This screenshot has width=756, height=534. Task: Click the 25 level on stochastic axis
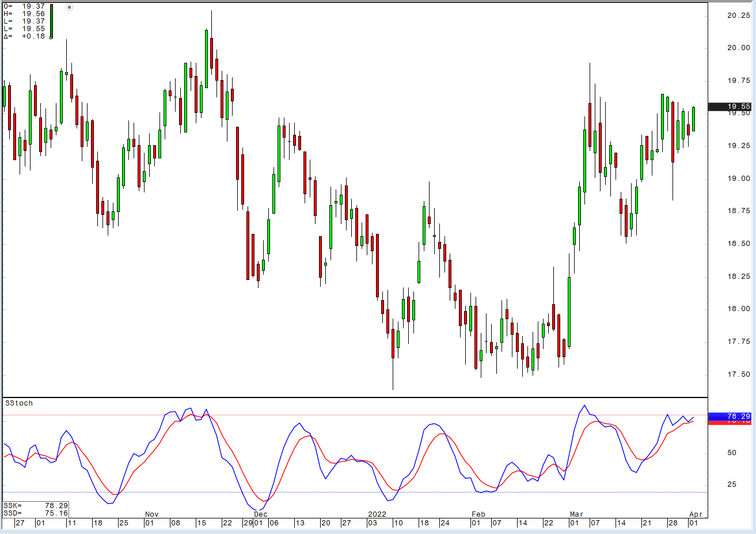[x=732, y=484]
